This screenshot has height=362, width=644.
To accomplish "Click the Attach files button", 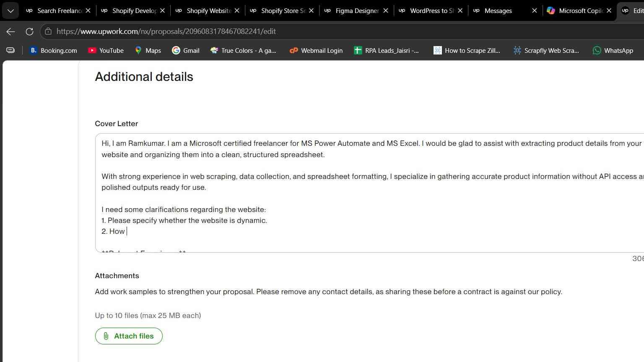I will (x=129, y=336).
